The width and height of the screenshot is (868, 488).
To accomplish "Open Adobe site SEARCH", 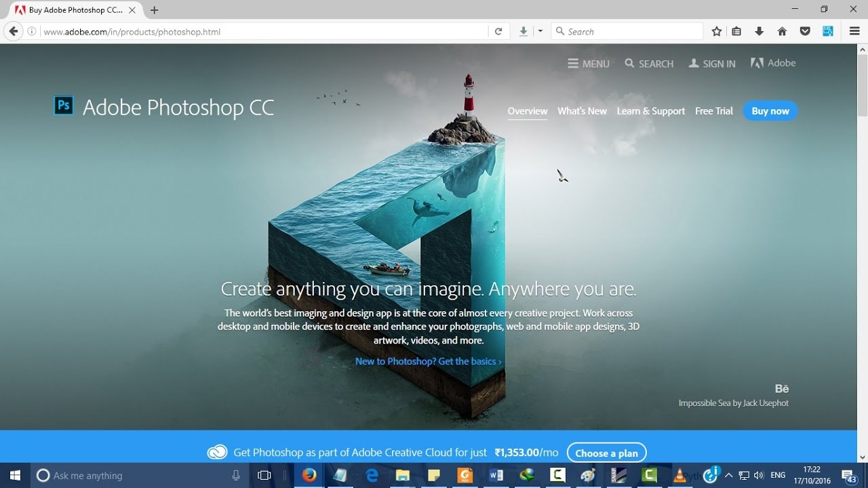I will [649, 64].
